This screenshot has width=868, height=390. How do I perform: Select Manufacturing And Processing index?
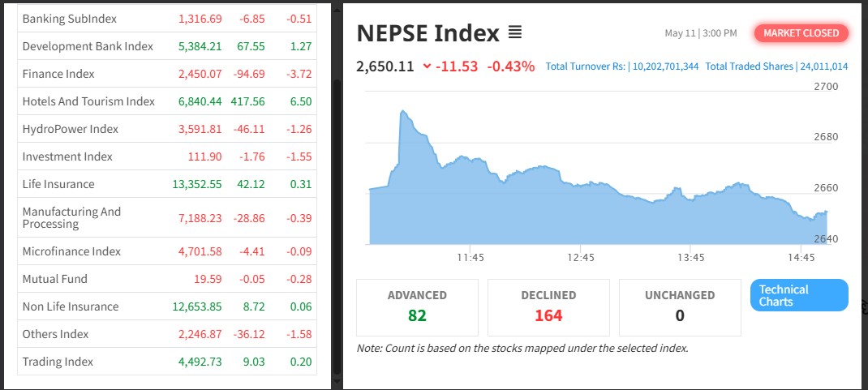(x=71, y=217)
